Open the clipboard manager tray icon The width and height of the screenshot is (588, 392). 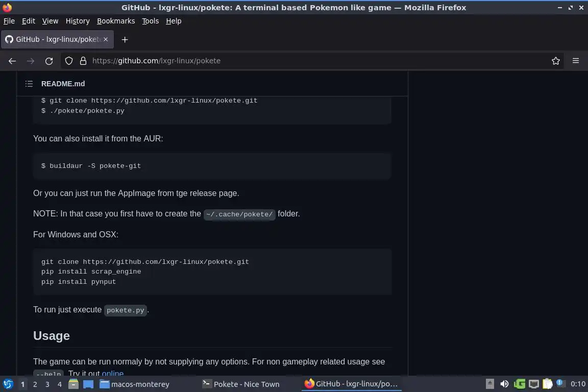tap(548, 384)
